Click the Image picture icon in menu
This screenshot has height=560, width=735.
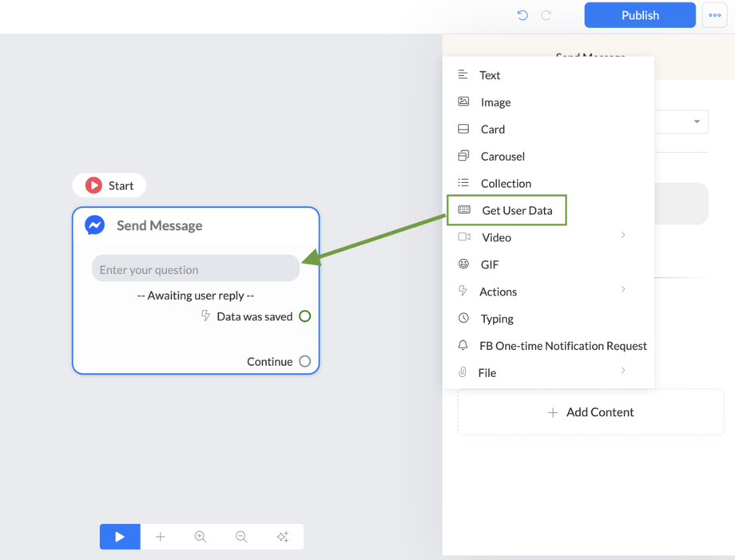(463, 101)
